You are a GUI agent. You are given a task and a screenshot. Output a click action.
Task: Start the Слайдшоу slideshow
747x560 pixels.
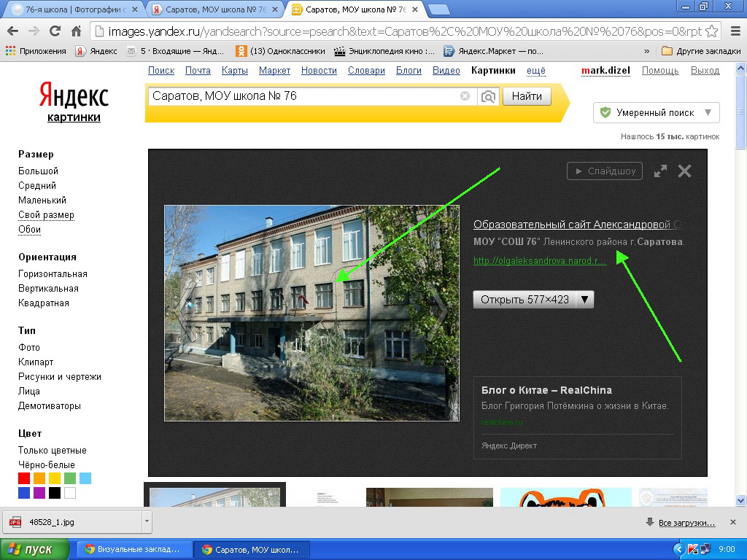(605, 171)
